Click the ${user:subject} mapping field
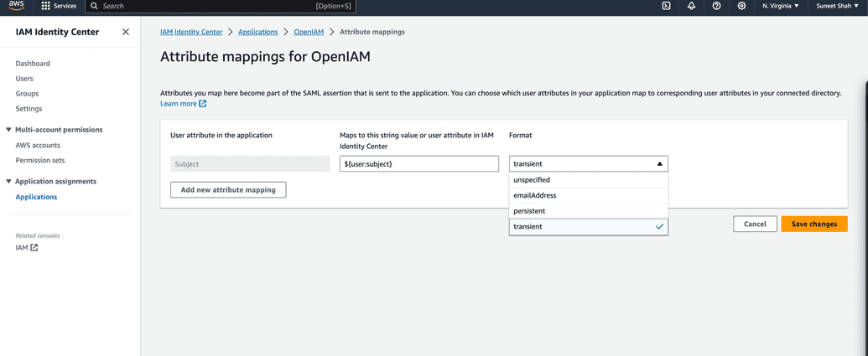868x356 pixels. [419, 164]
